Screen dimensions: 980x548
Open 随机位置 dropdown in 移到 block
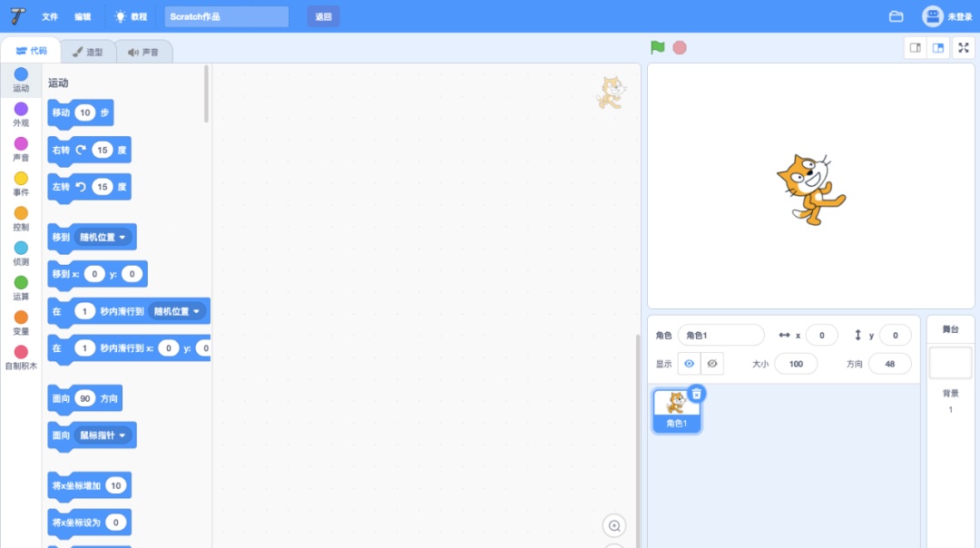[x=103, y=237]
